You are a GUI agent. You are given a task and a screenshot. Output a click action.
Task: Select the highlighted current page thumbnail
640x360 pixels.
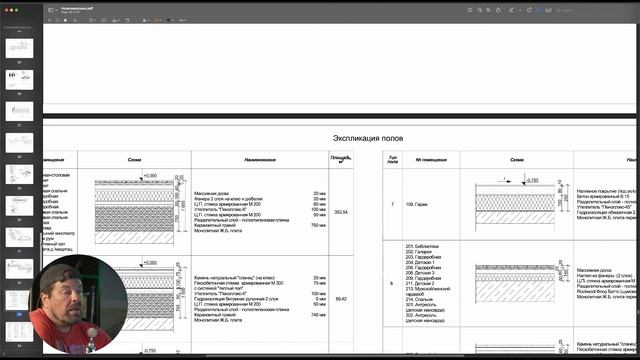pos(17,300)
